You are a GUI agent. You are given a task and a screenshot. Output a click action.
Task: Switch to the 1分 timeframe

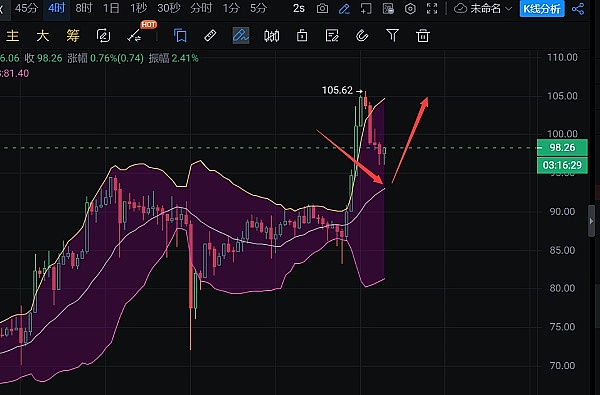click(231, 8)
